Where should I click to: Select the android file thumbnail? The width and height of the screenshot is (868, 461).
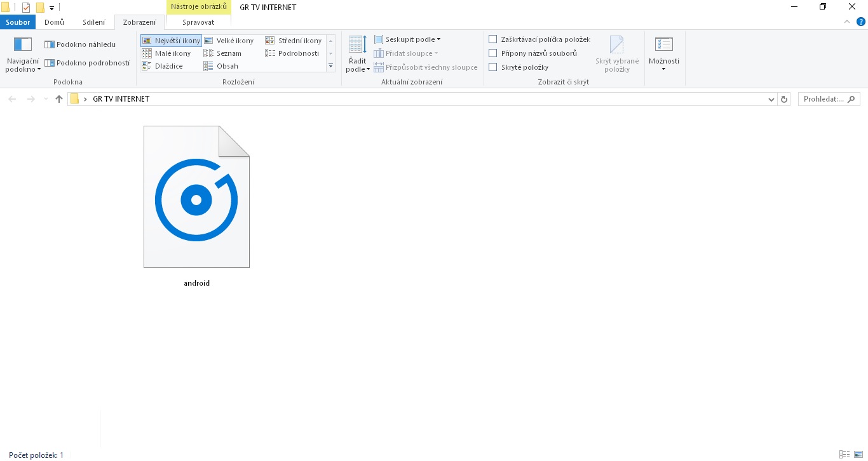(x=196, y=197)
